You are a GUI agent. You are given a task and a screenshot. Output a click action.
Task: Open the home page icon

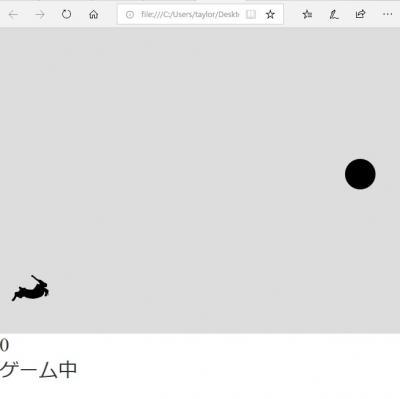coord(94,14)
